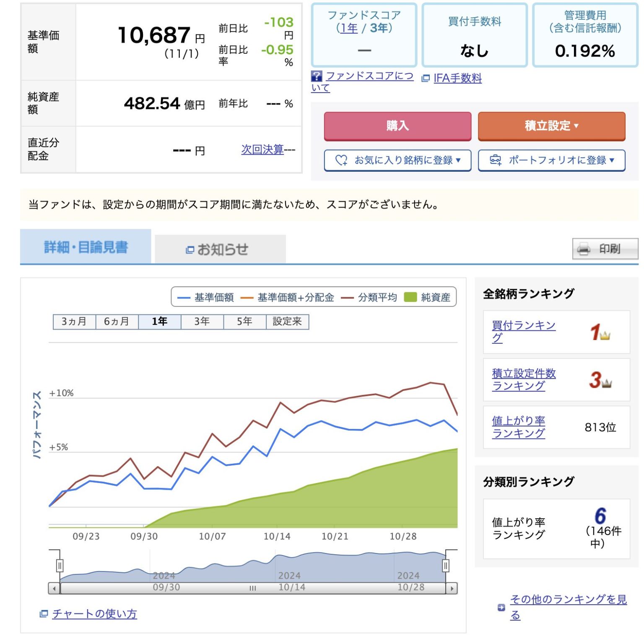Screen dimensions: 644x644
Task: Open the 積立設定 dropdown
Action: pos(551,126)
